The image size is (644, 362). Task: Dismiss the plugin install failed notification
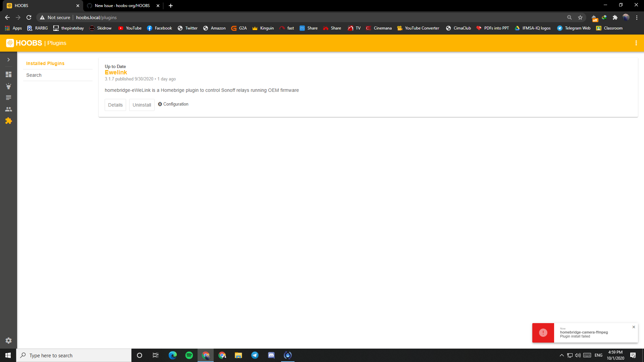634,327
